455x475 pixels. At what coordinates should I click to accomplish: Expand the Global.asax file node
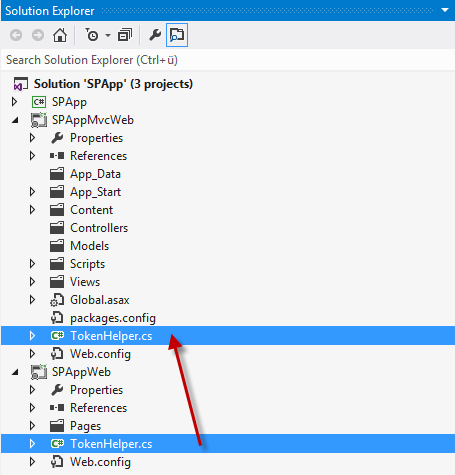point(32,300)
